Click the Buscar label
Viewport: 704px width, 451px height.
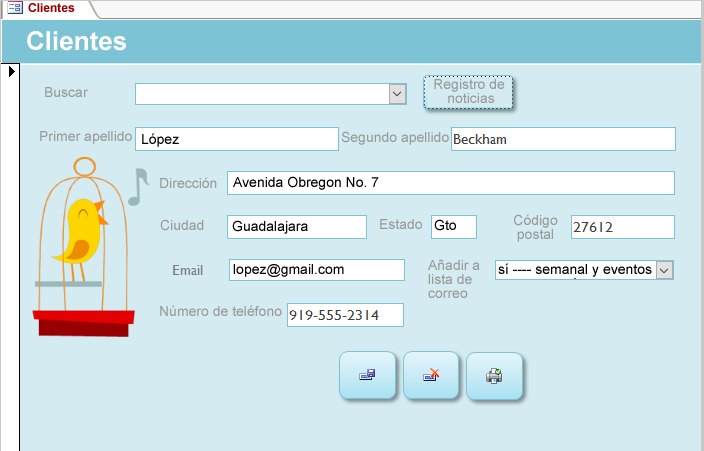pos(66,92)
